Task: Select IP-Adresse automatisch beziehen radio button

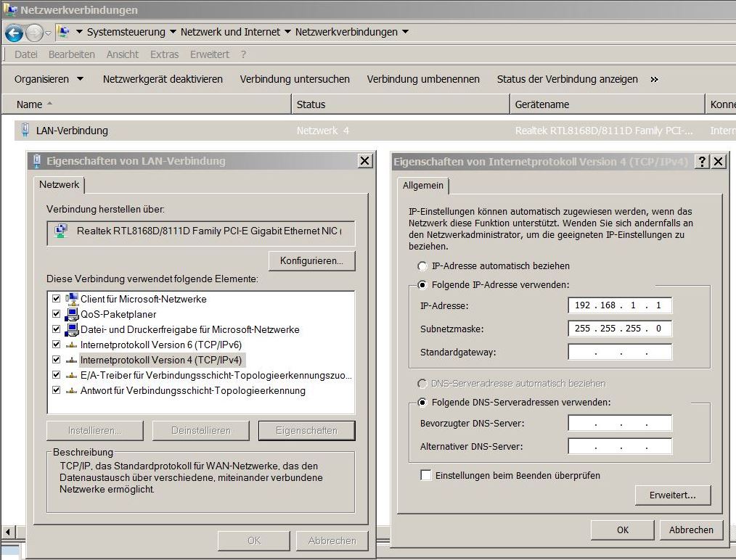Action: (422, 266)
